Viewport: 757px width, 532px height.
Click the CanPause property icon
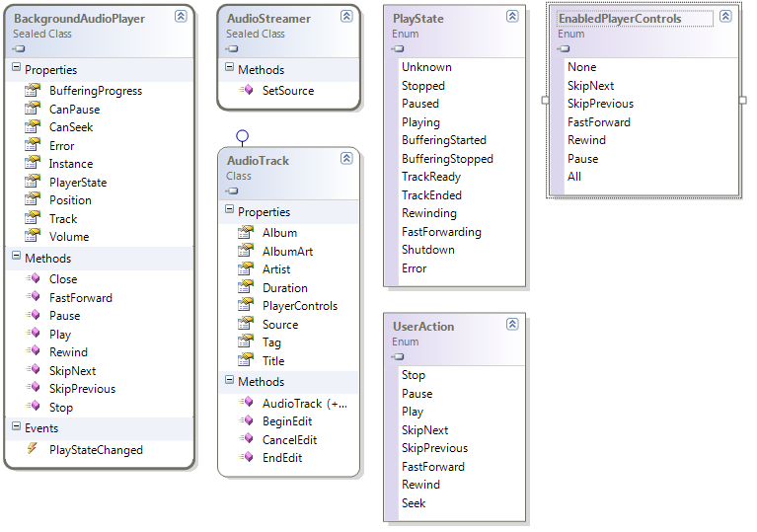point(33,109)
